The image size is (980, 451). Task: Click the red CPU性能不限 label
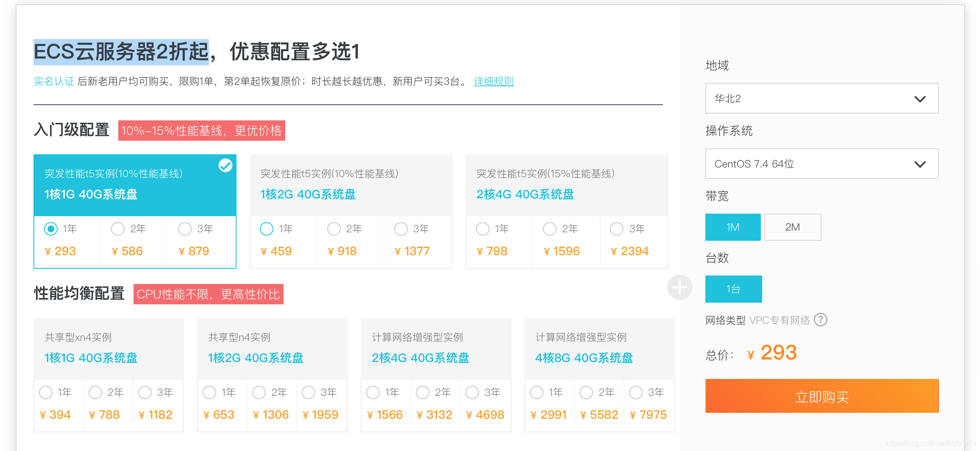point(209,294)
